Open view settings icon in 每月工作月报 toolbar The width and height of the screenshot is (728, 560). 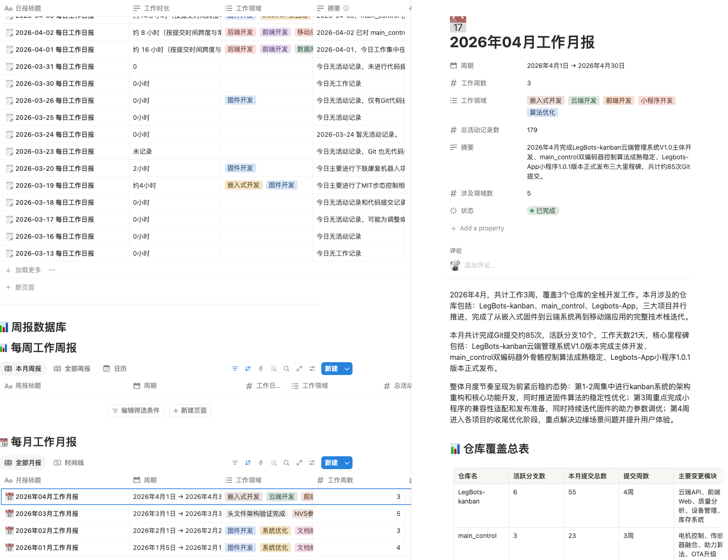click(x=312, y=463)
